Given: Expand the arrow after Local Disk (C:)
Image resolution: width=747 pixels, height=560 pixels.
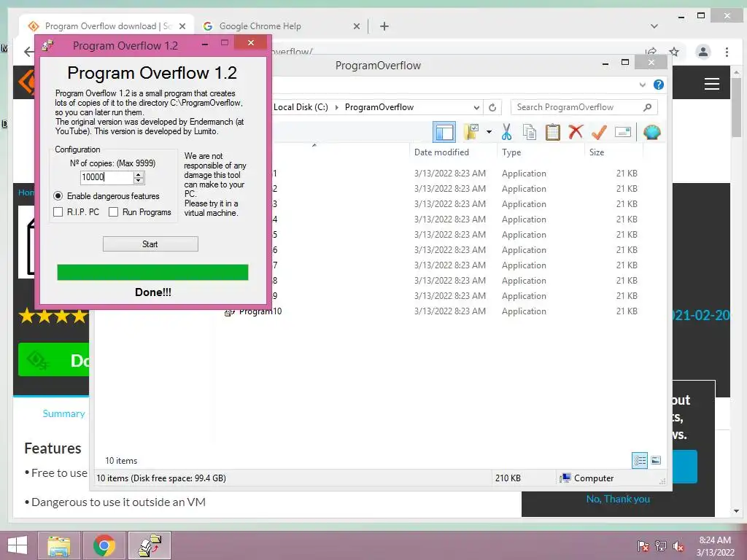Looking at the screenshot, I should (337, 107).
